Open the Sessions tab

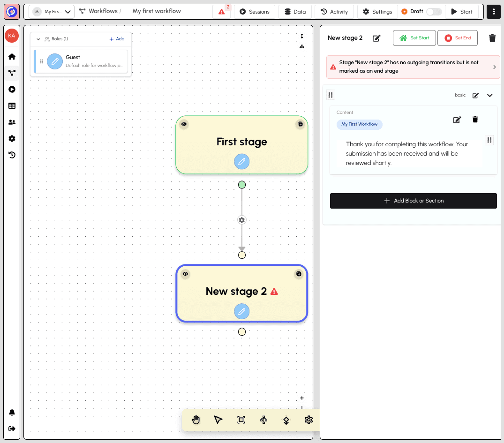pos(255,12)
